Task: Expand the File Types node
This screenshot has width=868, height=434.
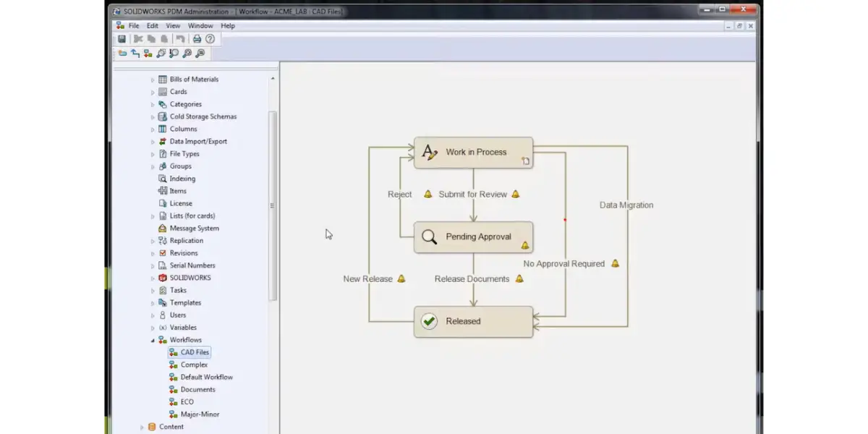Action: click(x=153, y=154)
